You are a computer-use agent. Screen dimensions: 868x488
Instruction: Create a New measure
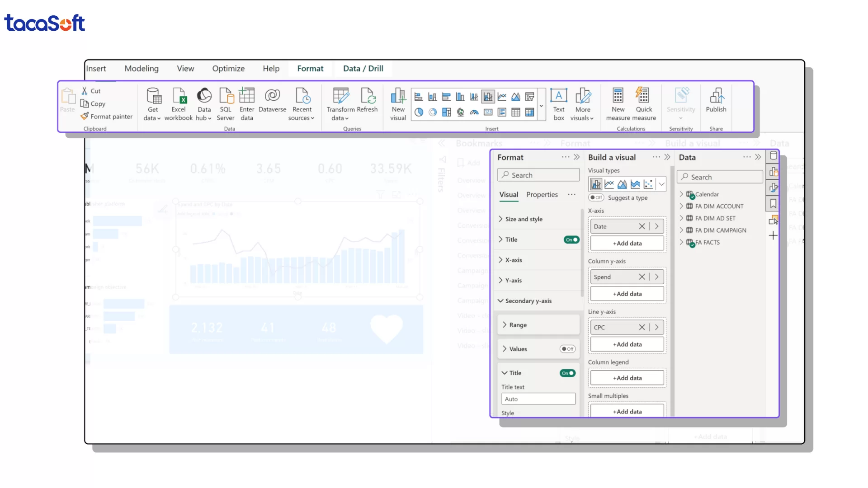618,103
